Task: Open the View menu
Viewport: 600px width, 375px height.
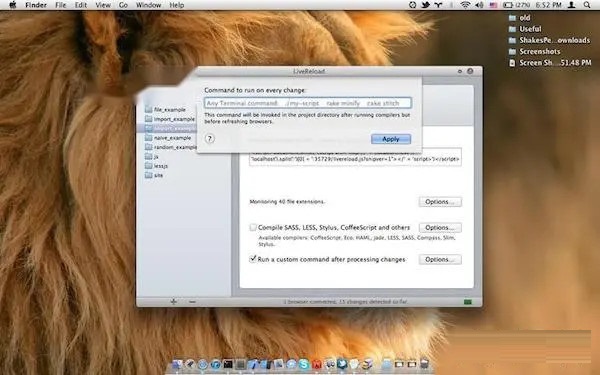Action: click(x=103, y=5)
